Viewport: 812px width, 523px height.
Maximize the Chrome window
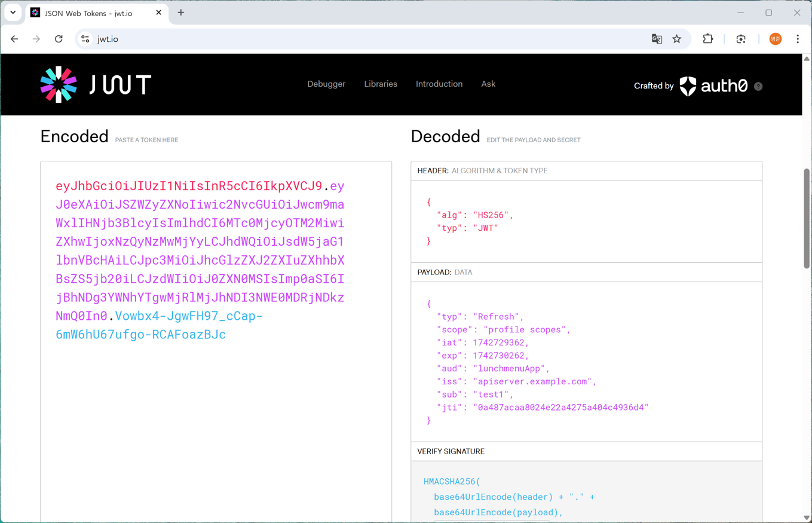(x=769, y=13)
